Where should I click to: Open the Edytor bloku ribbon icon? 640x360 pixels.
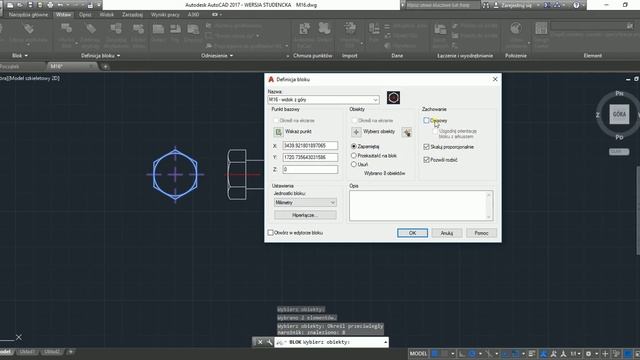click(138, 29)
